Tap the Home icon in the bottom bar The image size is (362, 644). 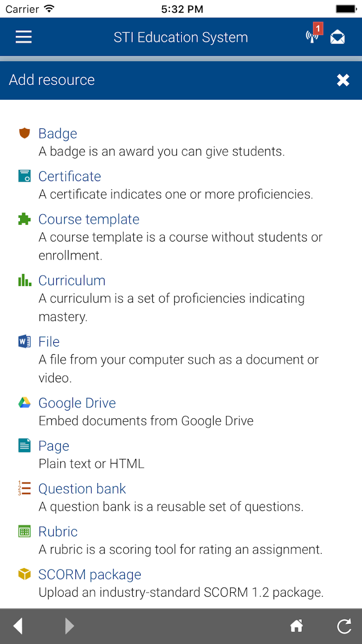[x=297, y=626]
